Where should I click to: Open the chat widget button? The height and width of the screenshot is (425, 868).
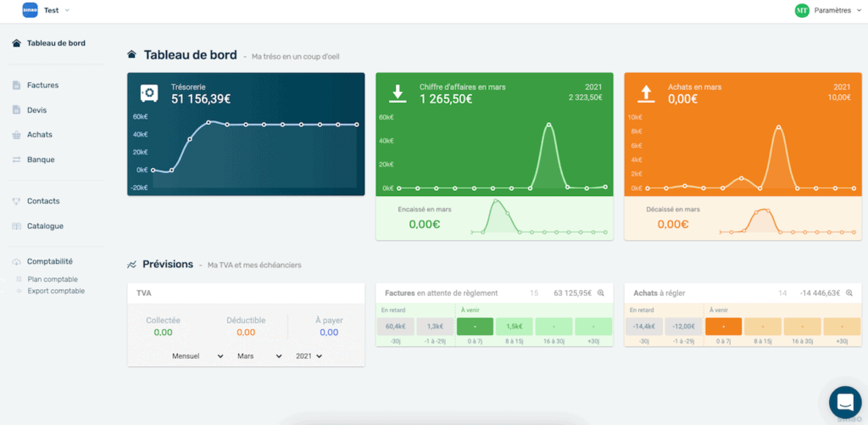pyautogui.click(x=845, y=402)
